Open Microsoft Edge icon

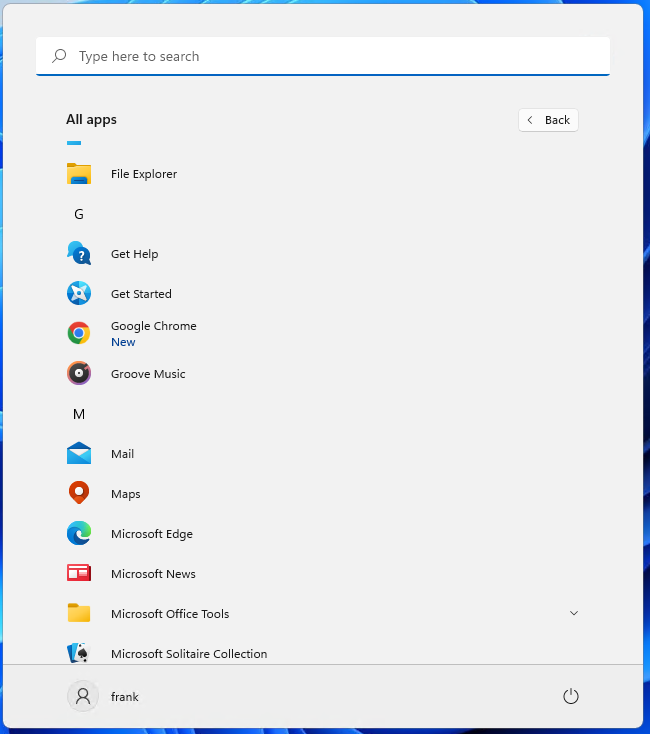pyautogui.click(x=79, y=533)
